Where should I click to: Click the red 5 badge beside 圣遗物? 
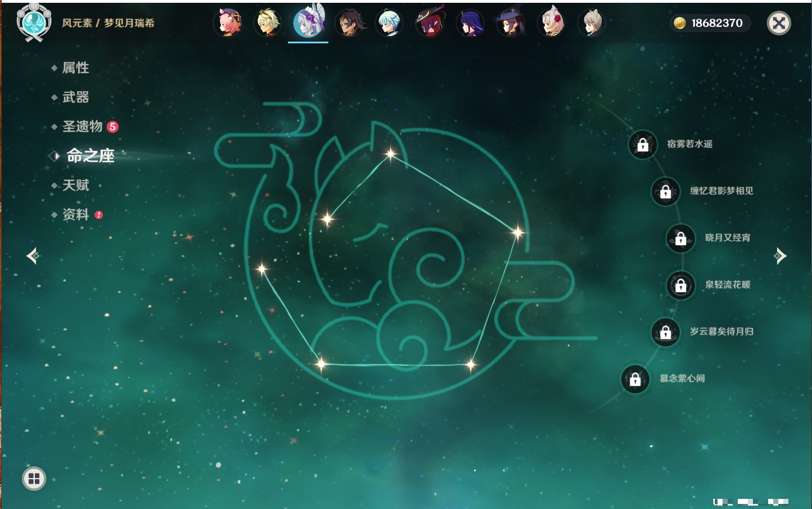point(112,127)
